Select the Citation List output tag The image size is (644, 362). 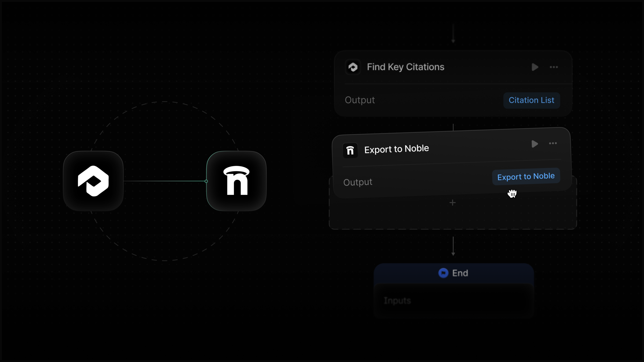click(532, 100)
